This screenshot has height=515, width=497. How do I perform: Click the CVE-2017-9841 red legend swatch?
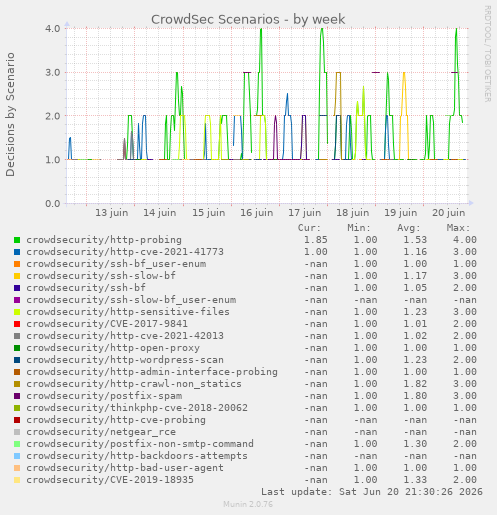(17, 324)
